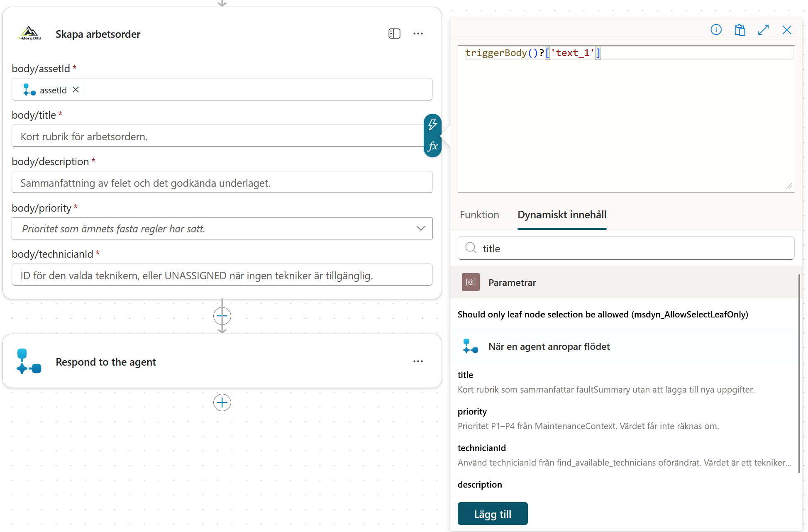Expand the expression editor to full size
Viewport: 808px width, 532px height.
pos(763,30)
